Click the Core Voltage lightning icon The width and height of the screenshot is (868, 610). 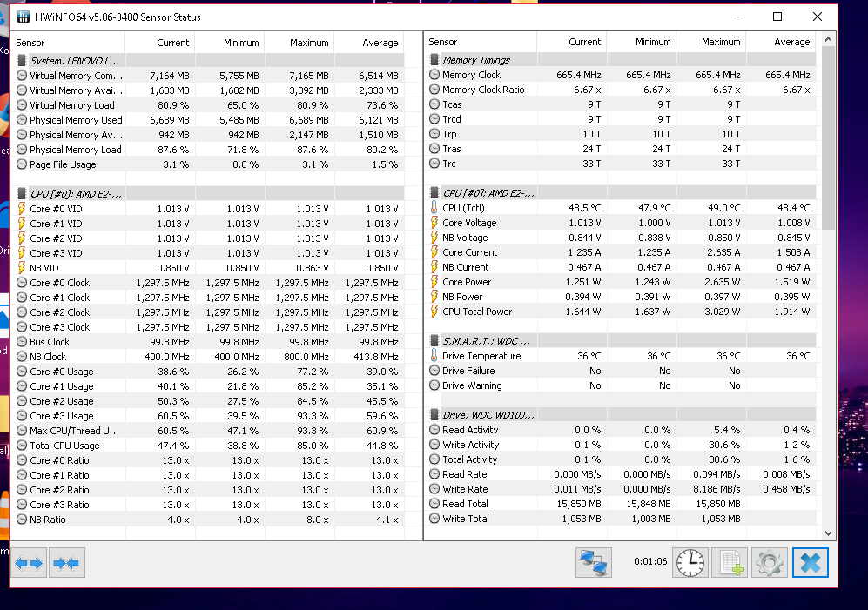click(434, 223)
